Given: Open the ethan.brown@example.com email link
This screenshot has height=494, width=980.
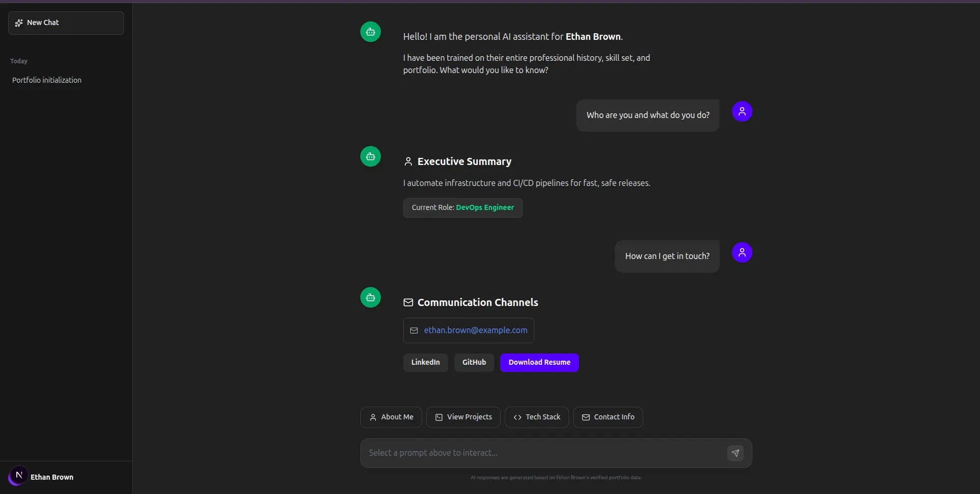Looking at the screenshot, I should coord(475,331).
